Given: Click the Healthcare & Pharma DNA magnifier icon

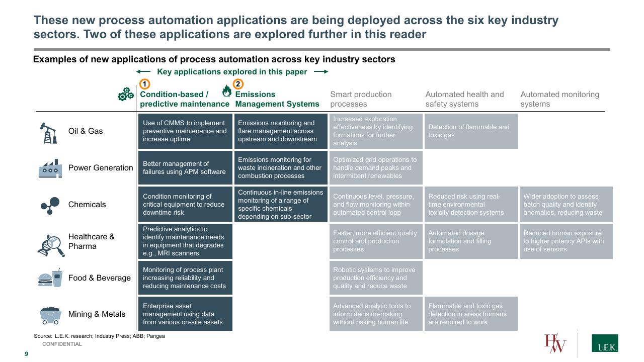Looking at the screenshot, I should point(51,245).
